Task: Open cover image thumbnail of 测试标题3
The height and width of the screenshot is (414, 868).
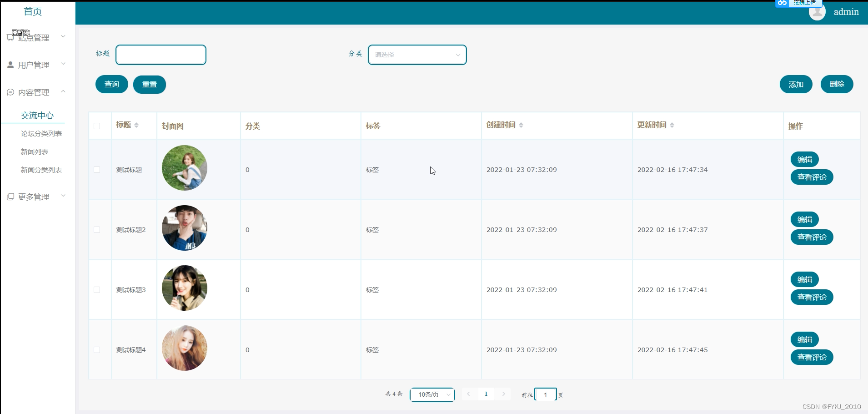Action: point(185,288)
